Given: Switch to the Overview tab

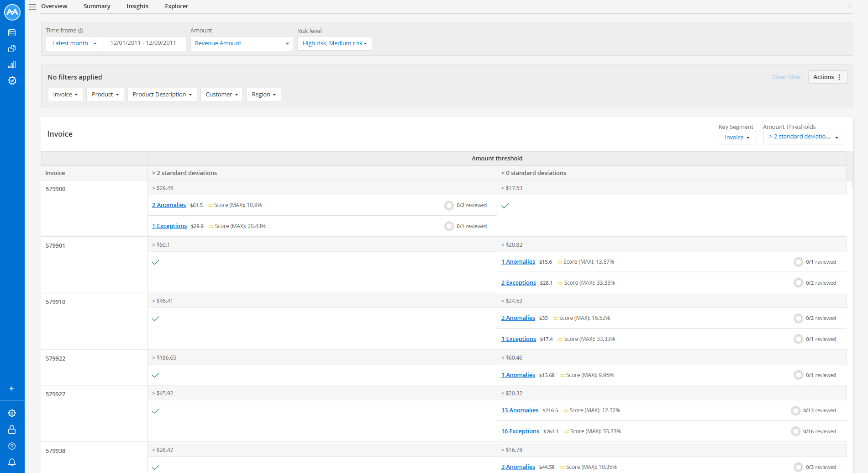Looking at the screenshot, I should point(54,6).
